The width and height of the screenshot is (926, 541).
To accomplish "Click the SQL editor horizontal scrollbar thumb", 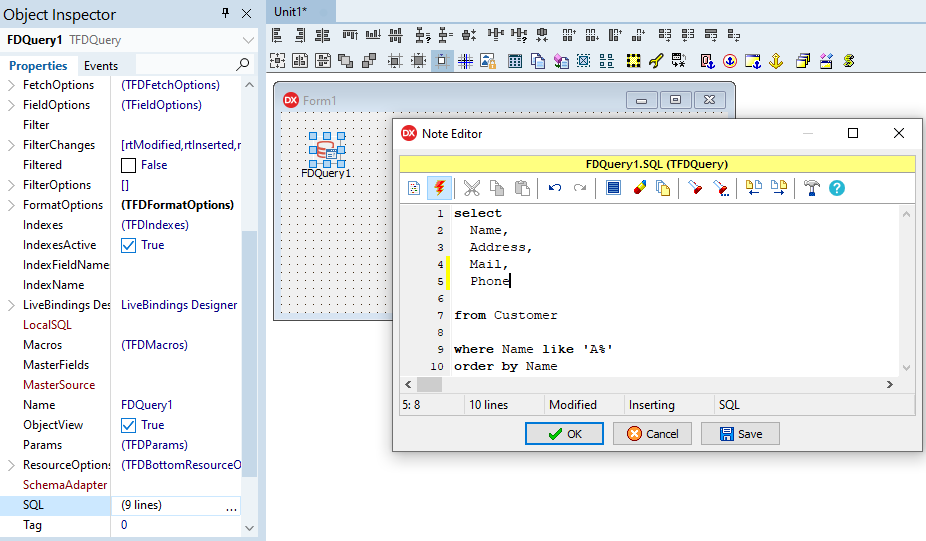I will pos(429,384).
